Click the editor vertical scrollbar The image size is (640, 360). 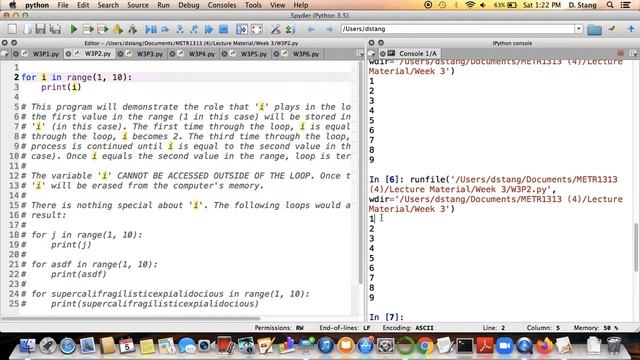(x=360, y=173)
